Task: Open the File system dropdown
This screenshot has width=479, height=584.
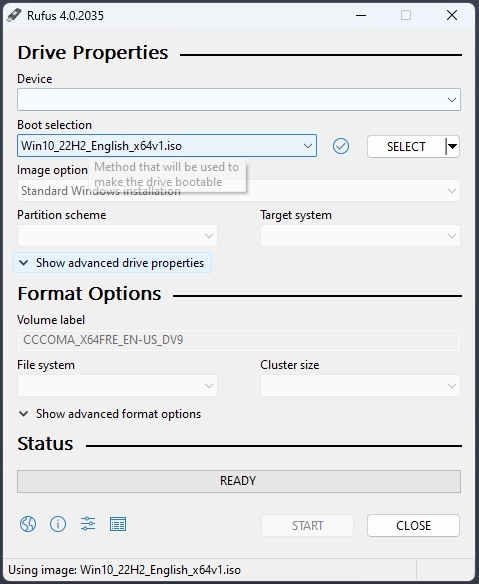Action: point(117,385)
